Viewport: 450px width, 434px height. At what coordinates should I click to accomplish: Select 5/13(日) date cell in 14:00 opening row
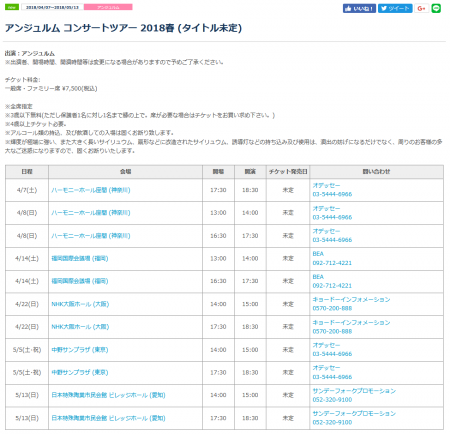[x=27, y=395]
